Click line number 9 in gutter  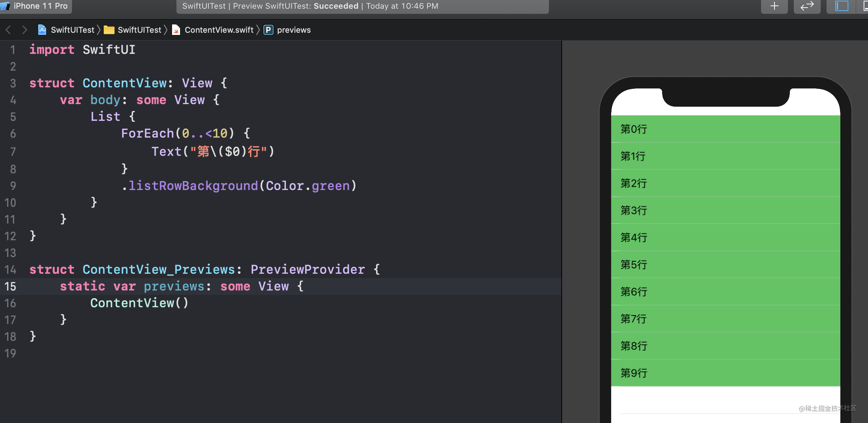[x=13, y=186]
